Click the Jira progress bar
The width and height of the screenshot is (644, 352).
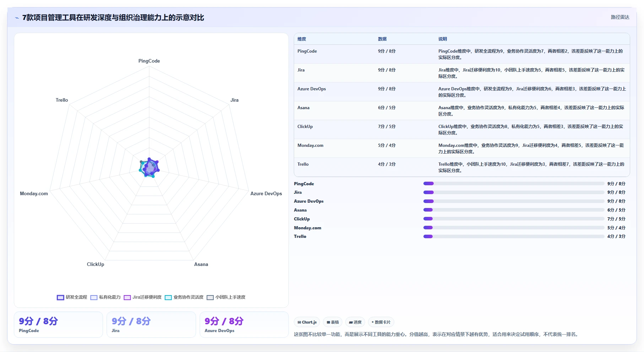514,192
